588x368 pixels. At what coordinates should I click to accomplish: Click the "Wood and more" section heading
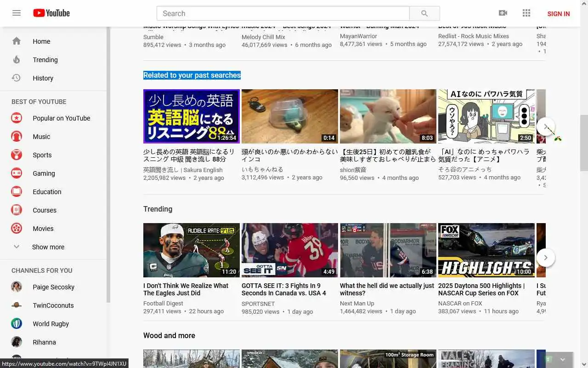coord(169,335)
